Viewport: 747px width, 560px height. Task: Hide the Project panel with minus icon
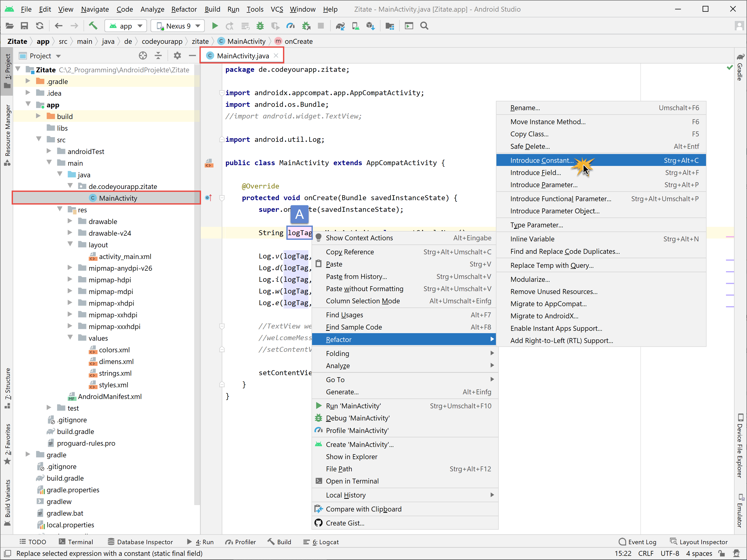point(192,56)
